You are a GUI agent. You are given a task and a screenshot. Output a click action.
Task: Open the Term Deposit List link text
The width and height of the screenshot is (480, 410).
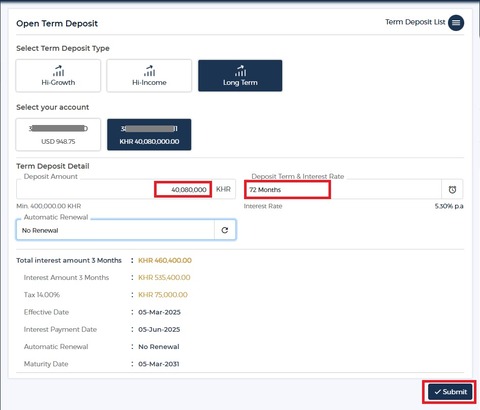point(415,22)
